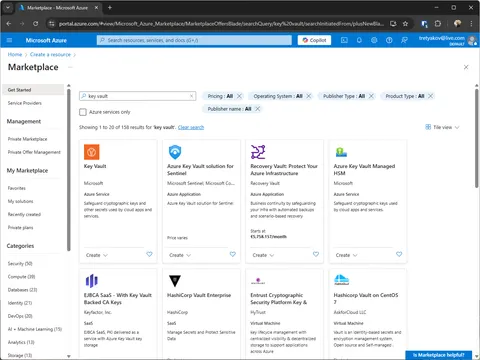The width and height of the screenshot is (480, 360).
Task: Click the Azure global search bar
Action: click(194, 40)
